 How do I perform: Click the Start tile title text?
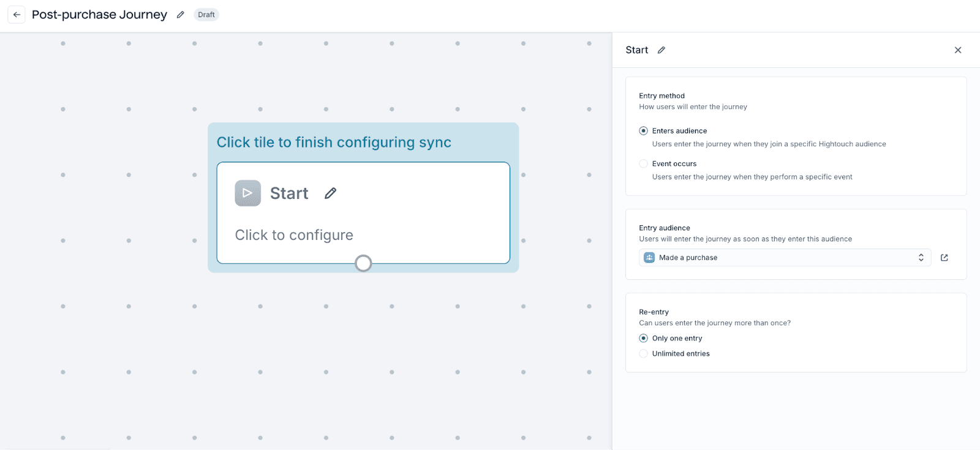[x=289, y=193]
